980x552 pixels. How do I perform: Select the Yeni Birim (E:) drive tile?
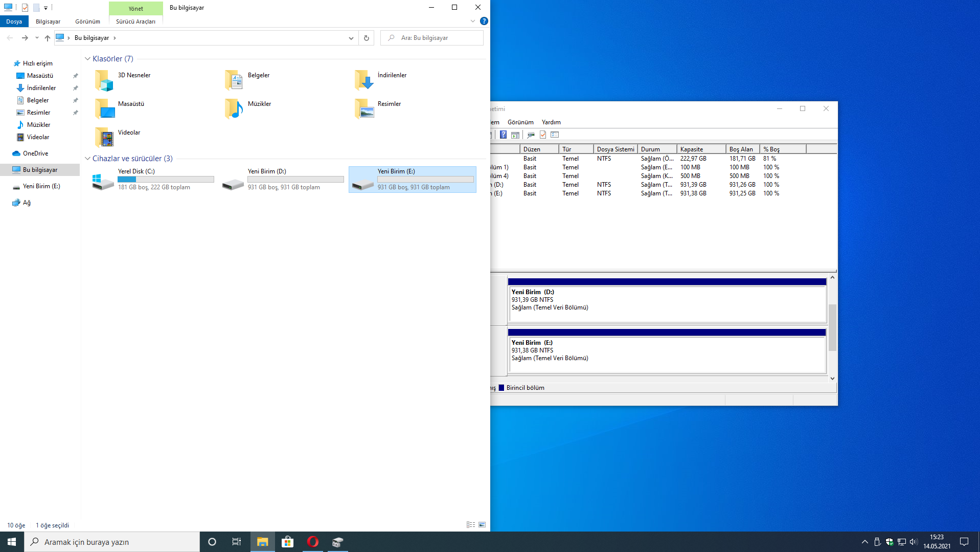[413, 180]
